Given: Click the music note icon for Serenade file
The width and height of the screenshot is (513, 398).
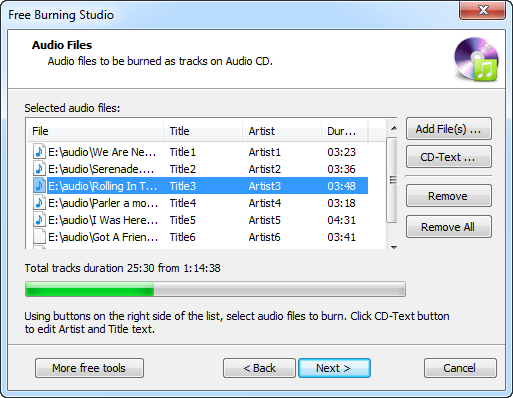Looking at the screenshot, I should point(39,169).
